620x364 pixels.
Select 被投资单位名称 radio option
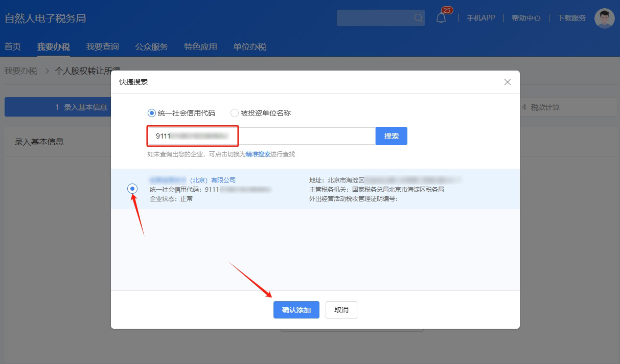235,113
